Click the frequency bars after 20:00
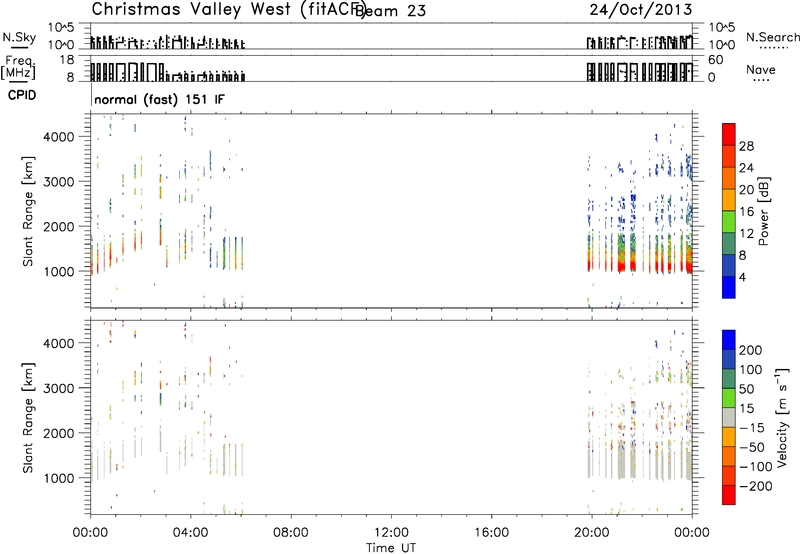Screen dimensions: 800x554 coord(640,72)
